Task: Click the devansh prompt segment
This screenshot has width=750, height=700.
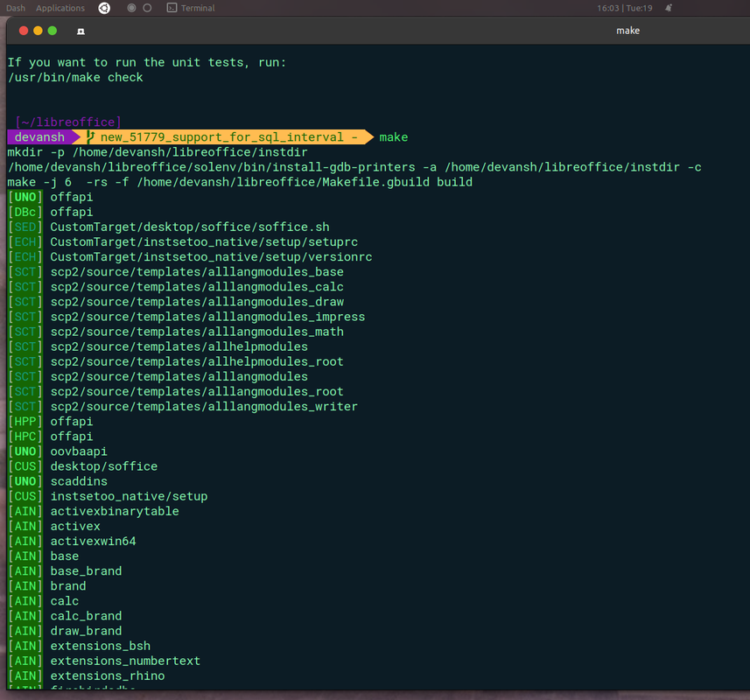Action: point(39,137)
